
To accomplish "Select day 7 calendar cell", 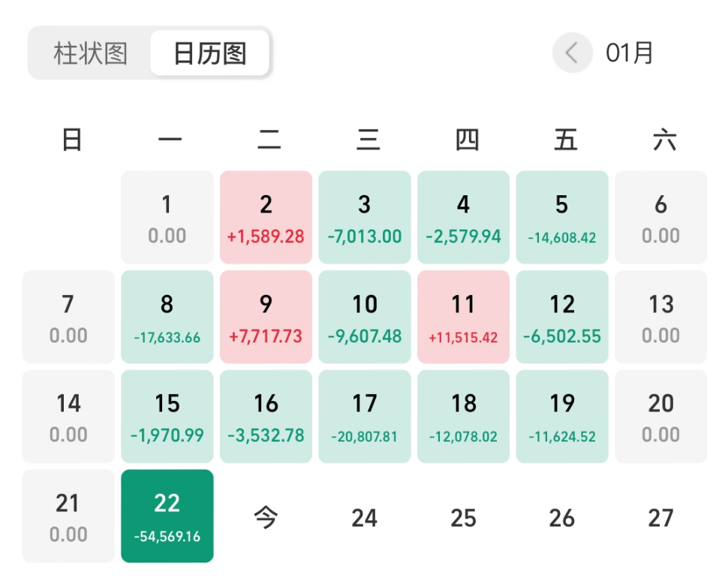I will (68, 317).
